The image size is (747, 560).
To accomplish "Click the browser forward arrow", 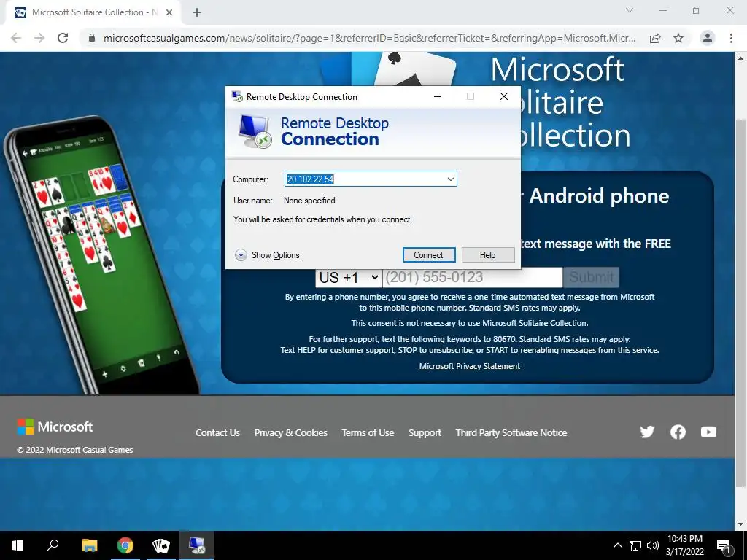I will [39, 38].
